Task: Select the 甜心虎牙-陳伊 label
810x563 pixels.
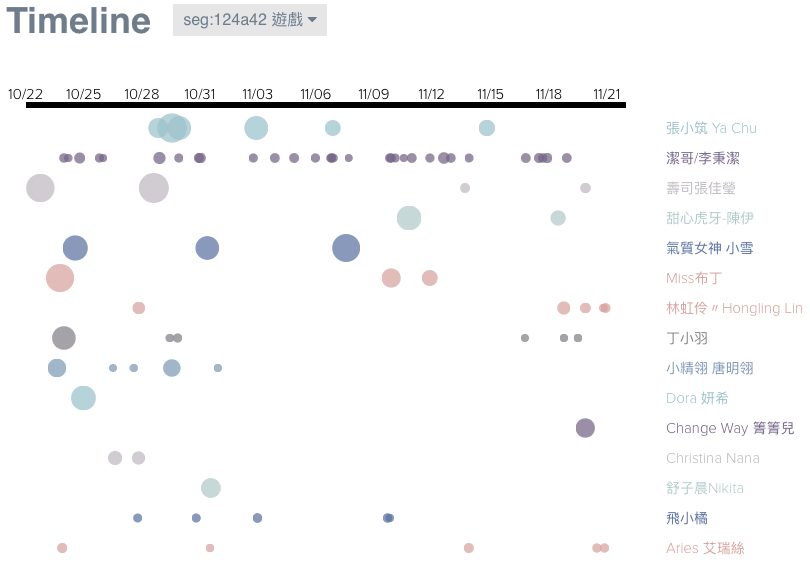Action: [709, 218]
